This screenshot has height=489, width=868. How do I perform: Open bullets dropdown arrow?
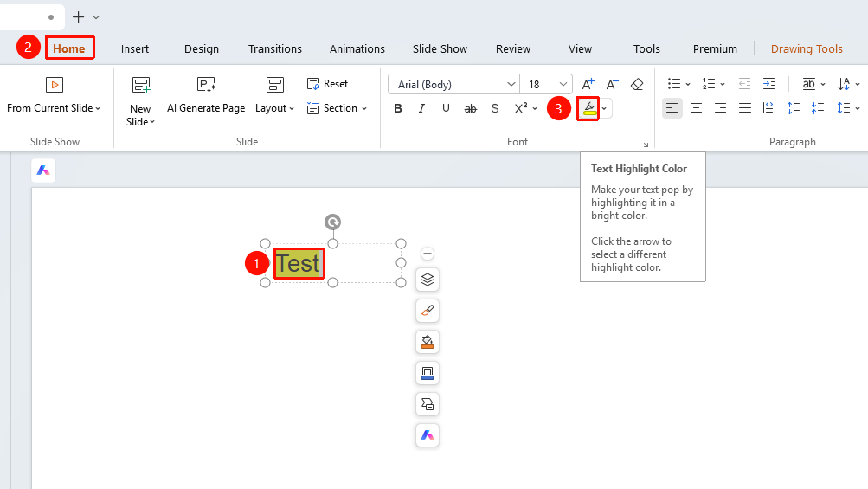tap(688, 85)
